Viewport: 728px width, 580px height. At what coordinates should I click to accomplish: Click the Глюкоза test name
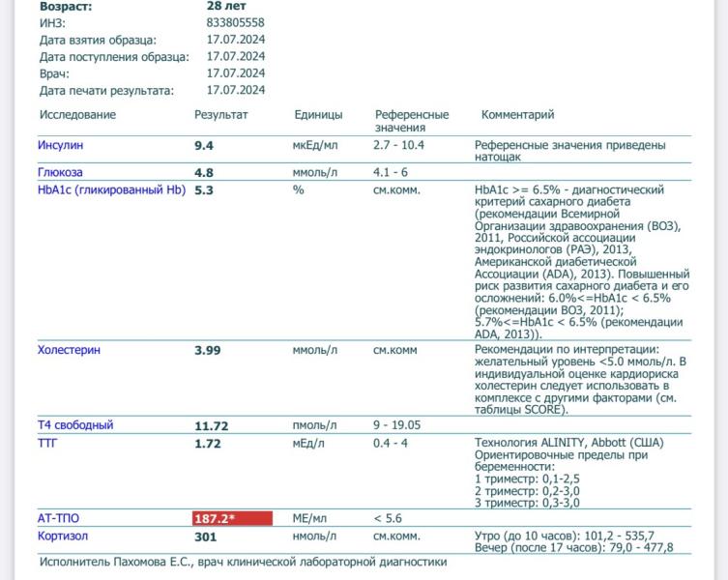tap(60, 172)
